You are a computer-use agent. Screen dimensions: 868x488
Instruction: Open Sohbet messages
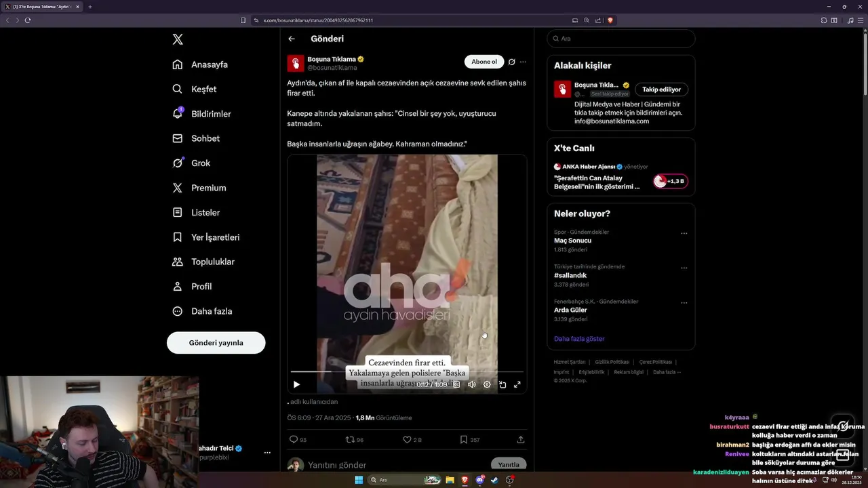[196, 138]
